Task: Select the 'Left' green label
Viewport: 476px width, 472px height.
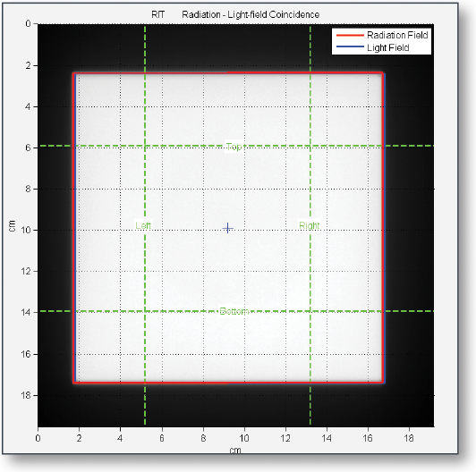Action: 143,225
